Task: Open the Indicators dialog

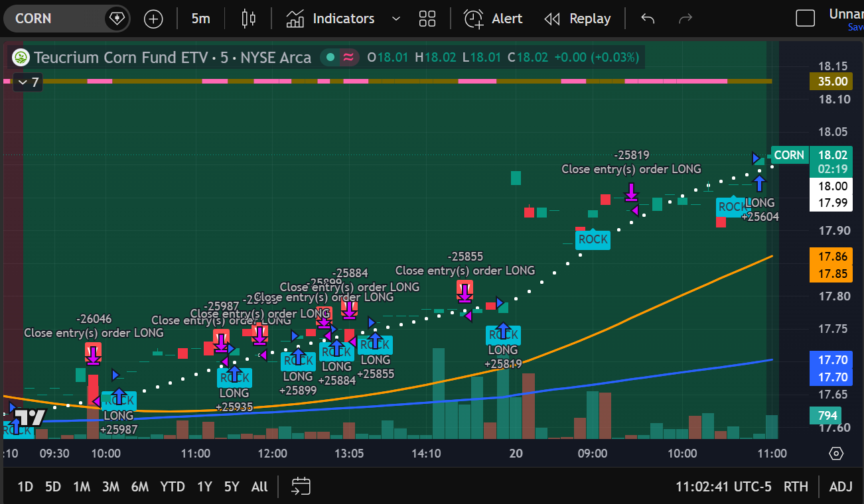Action: point(330,19)
